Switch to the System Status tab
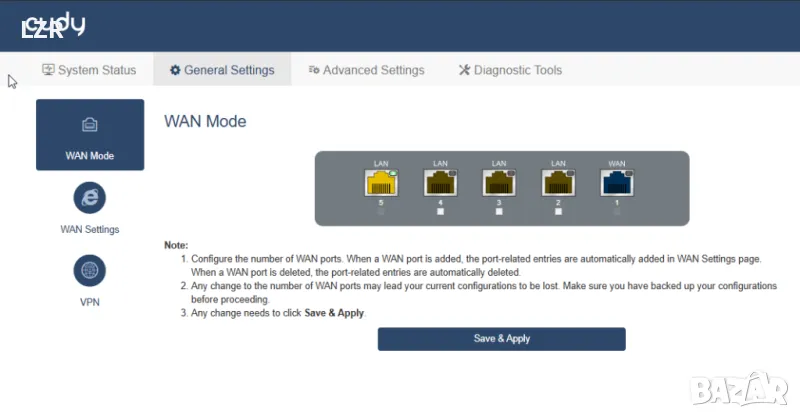 (x=88, y=70)
